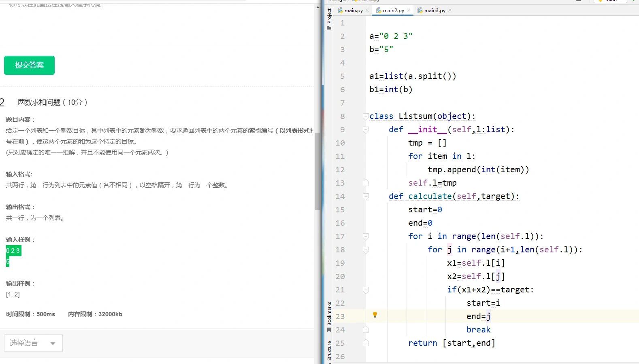Click the a1=list(a.split()) code line
The height and width of the screenshot is (364, 639).
(413, 76)
